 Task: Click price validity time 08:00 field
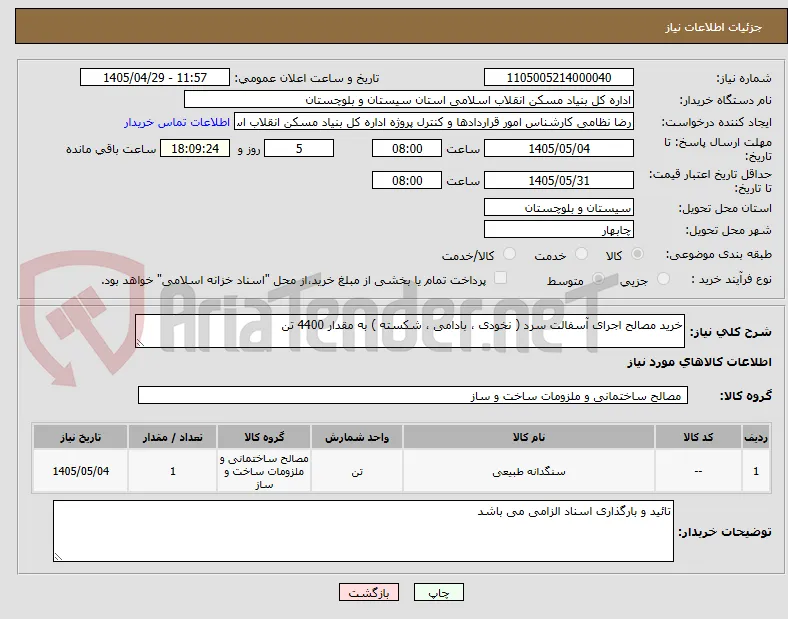(x=407, y=180)
